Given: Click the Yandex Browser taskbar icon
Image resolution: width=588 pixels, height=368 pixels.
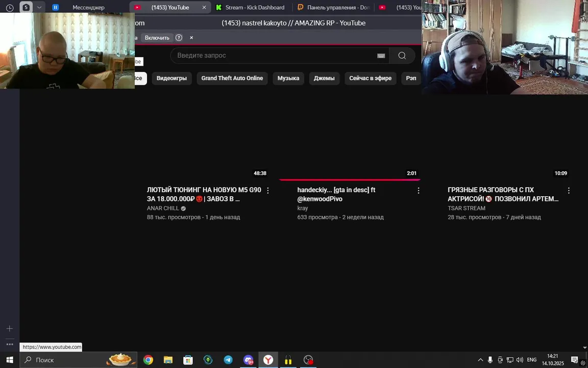Looking at the screenshot, I should [268, 360].
